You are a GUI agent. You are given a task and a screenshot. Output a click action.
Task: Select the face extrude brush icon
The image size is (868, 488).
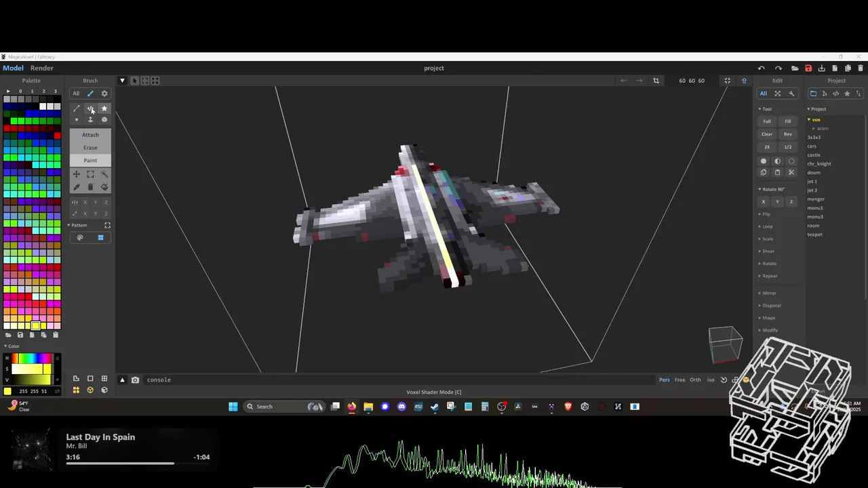90,120
